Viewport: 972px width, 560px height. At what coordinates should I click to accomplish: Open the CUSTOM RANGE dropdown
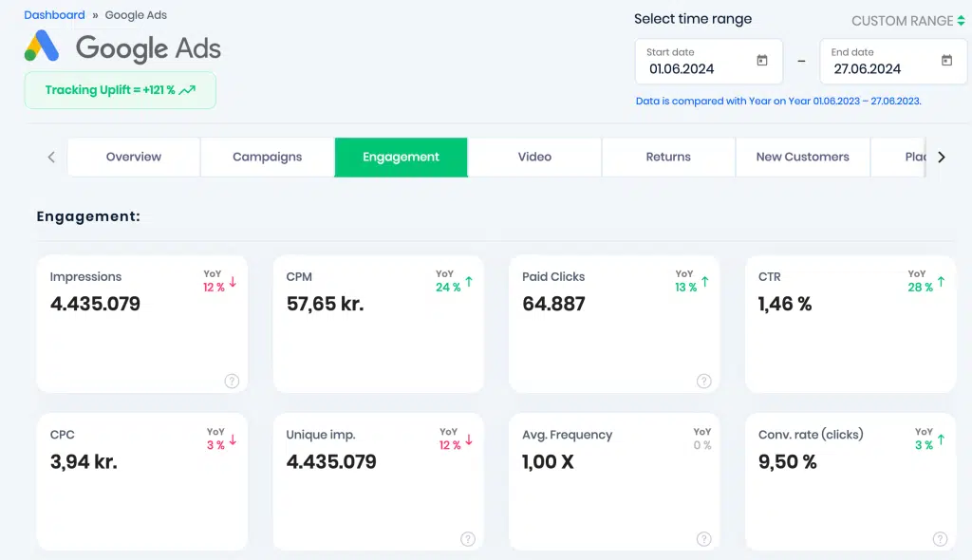point(908,21)
